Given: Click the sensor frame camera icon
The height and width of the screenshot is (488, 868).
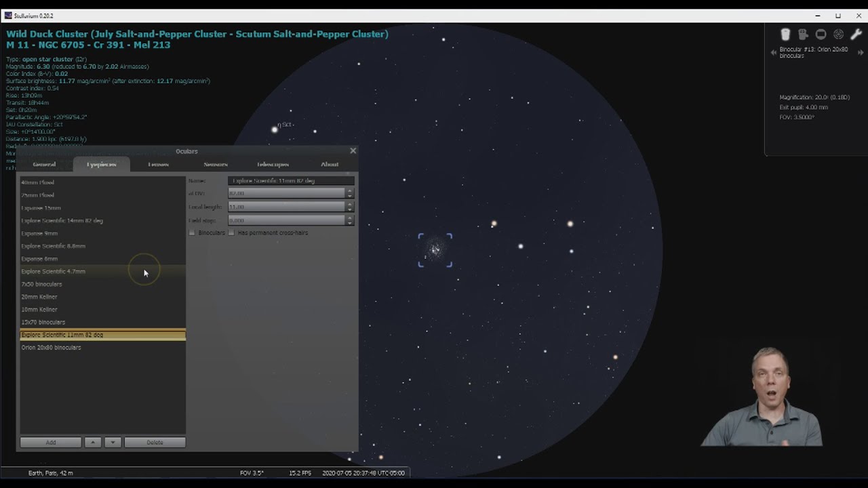Looking at the screenshot, I should coord(803,35).
